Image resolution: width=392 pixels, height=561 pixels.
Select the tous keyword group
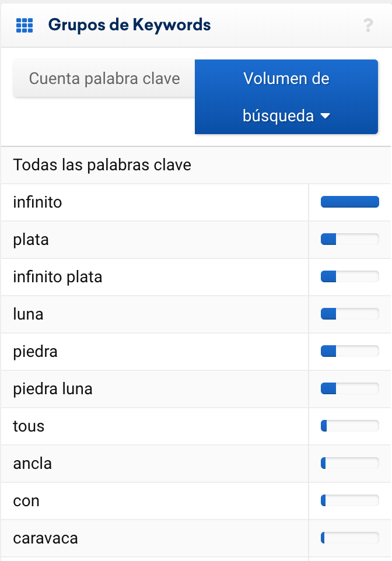[155, 426]
